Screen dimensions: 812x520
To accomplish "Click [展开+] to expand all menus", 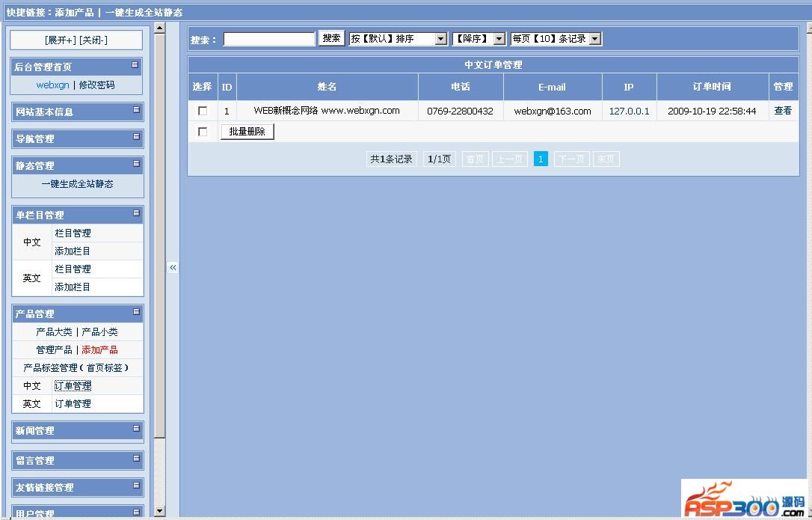I will [x=60, y=40].
